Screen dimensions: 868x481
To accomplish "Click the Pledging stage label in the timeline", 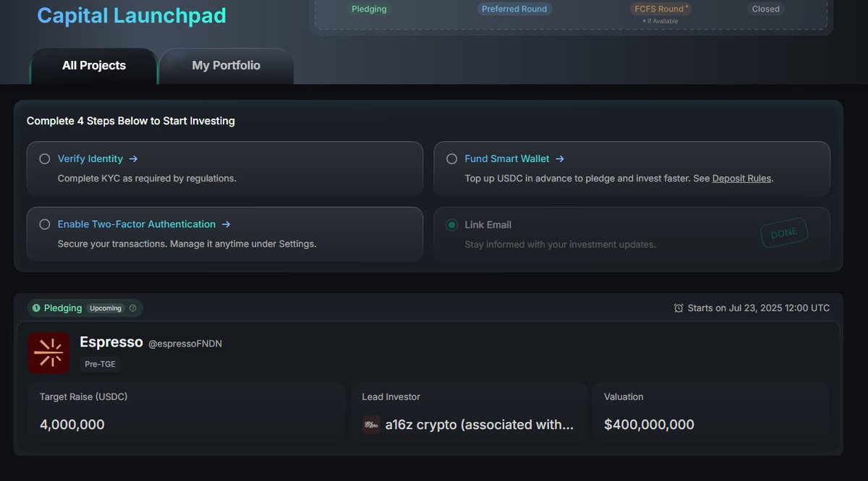I will 369,9.
